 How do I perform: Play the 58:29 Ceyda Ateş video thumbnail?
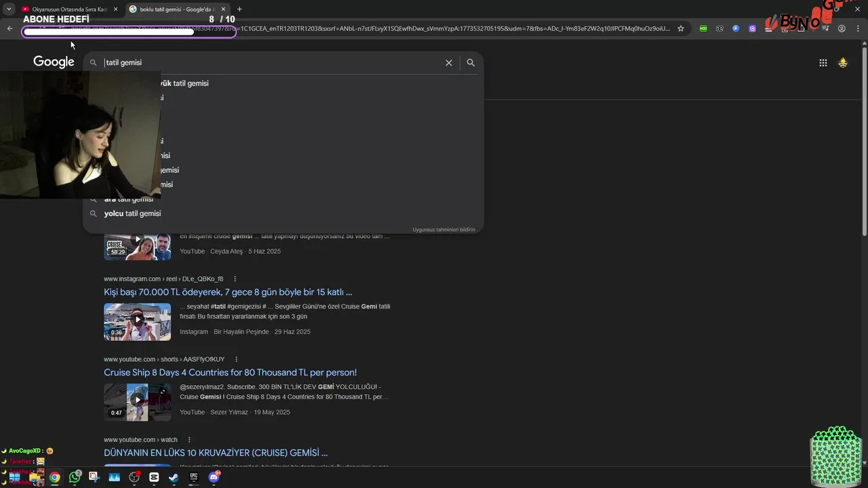coord(137,245)
